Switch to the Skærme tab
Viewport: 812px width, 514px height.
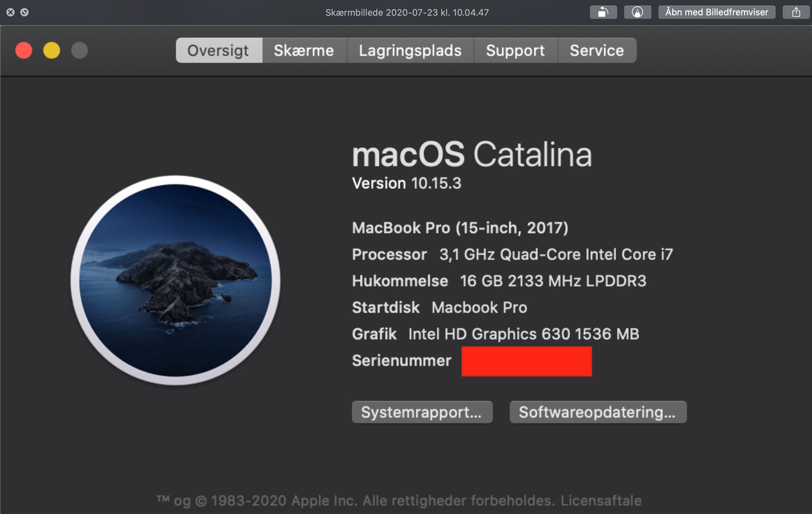(x=304, y=50)
